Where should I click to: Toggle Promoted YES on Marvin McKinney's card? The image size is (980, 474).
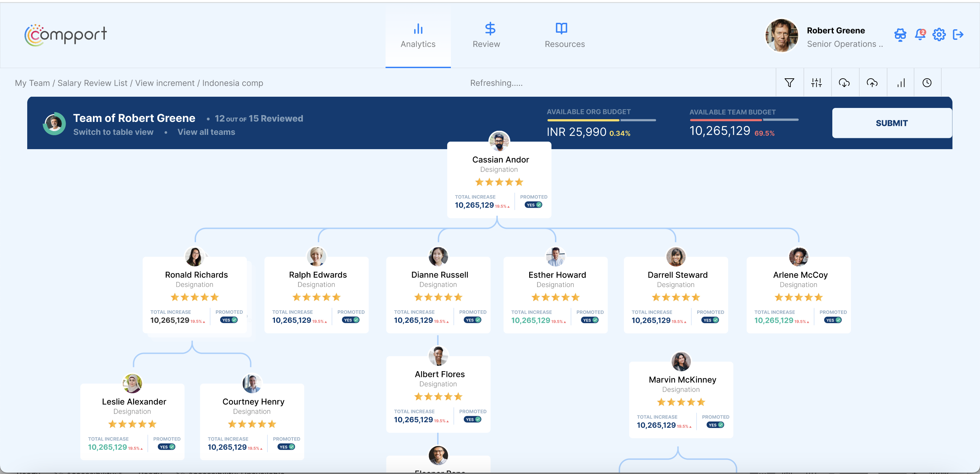(715, 425)
